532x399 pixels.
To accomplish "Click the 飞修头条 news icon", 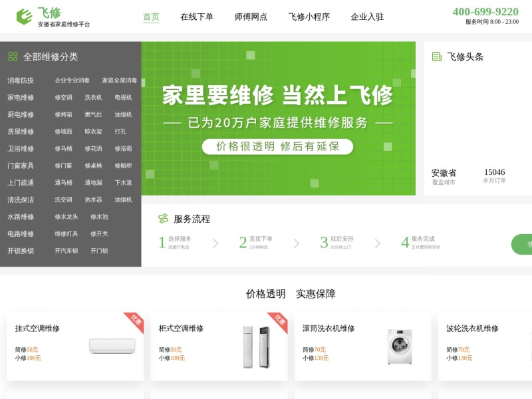I will [437, 57].
